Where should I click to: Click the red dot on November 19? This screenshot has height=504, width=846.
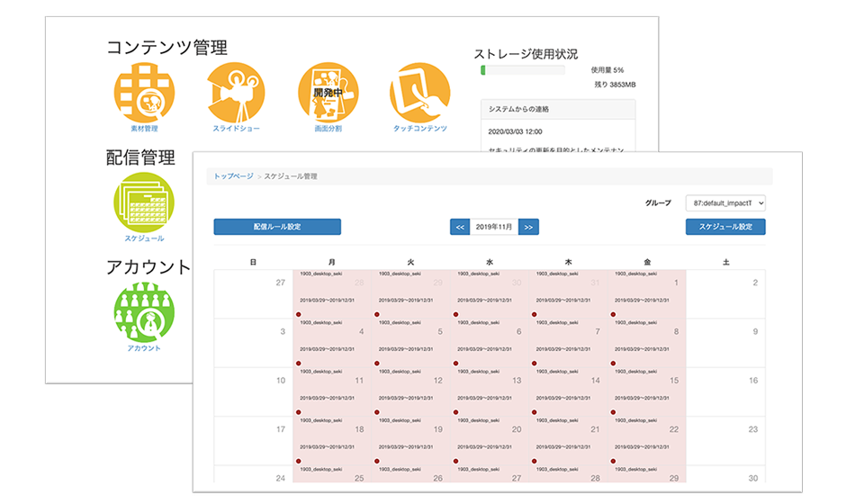[377, 462]
